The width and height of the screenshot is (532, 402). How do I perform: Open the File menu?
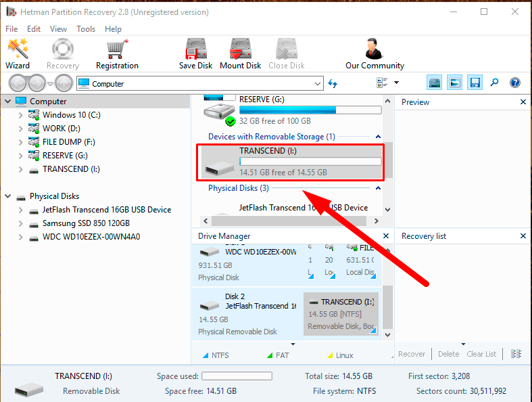point(11,29)
